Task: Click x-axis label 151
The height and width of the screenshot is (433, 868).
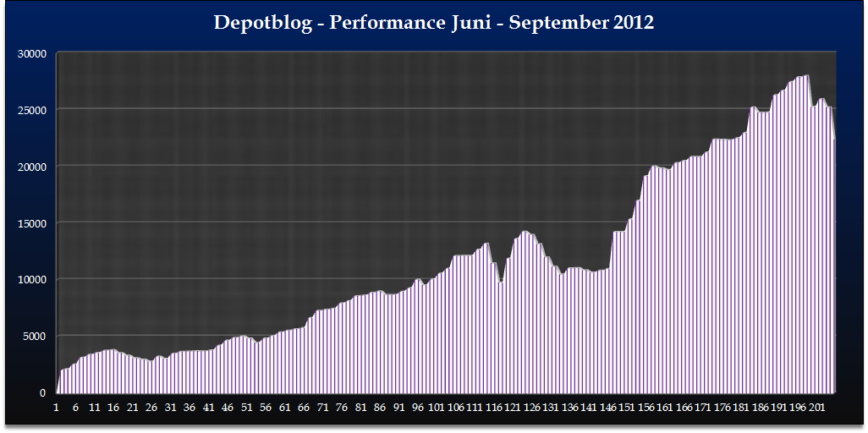Action: 627,407
